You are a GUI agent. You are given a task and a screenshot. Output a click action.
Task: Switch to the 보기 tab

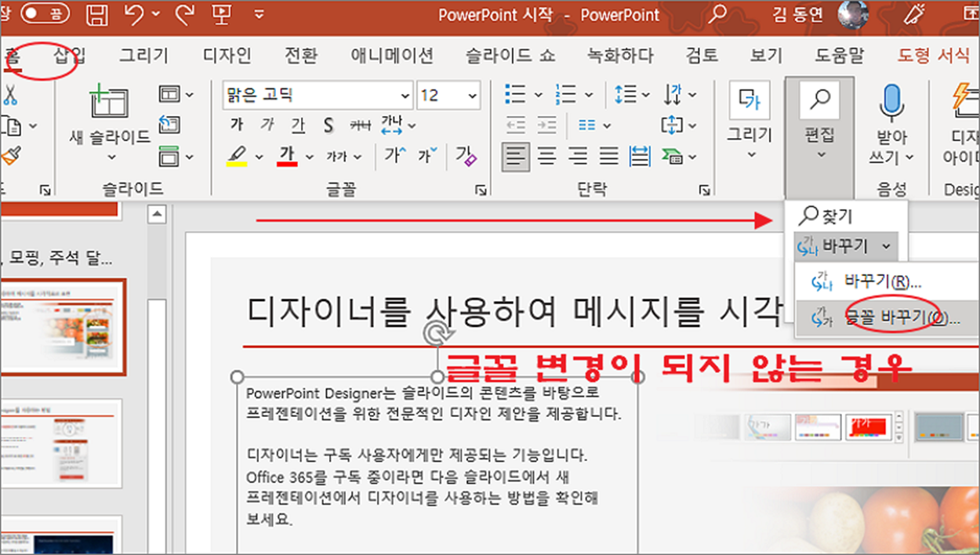point(766,55)
